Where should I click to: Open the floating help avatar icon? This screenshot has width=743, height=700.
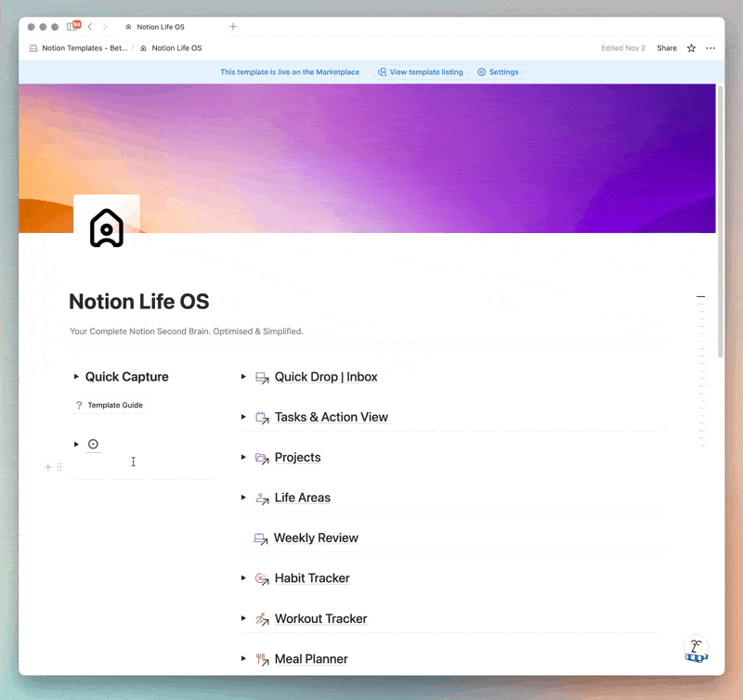[x=696, y=648]
